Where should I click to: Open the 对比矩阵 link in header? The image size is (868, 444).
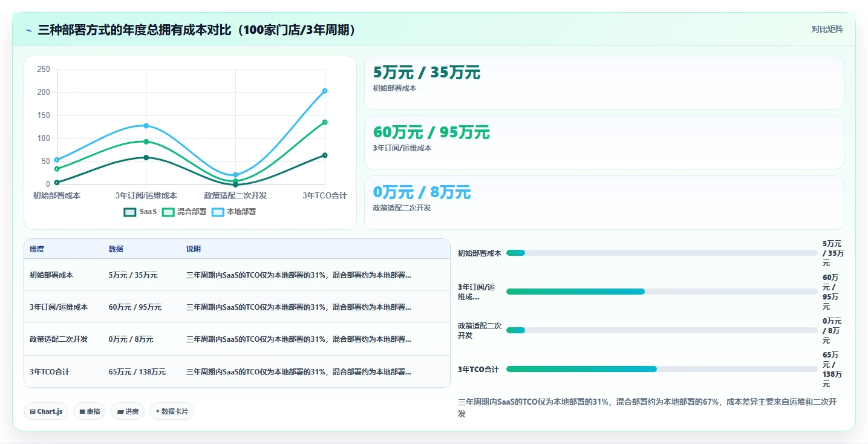pyautogui.click(x=827, y=29)
